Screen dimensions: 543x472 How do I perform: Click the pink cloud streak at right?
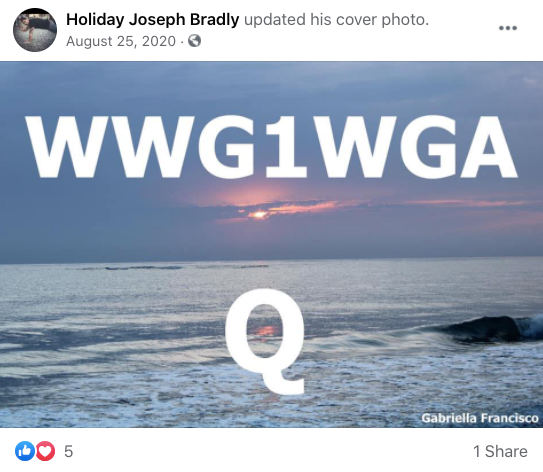pos(468,203)
